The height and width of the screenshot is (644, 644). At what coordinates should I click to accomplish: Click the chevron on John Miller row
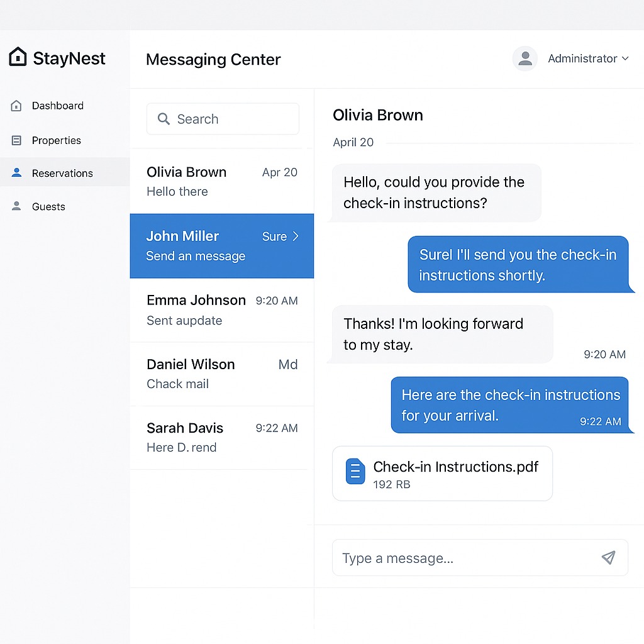tap(296, 236)
